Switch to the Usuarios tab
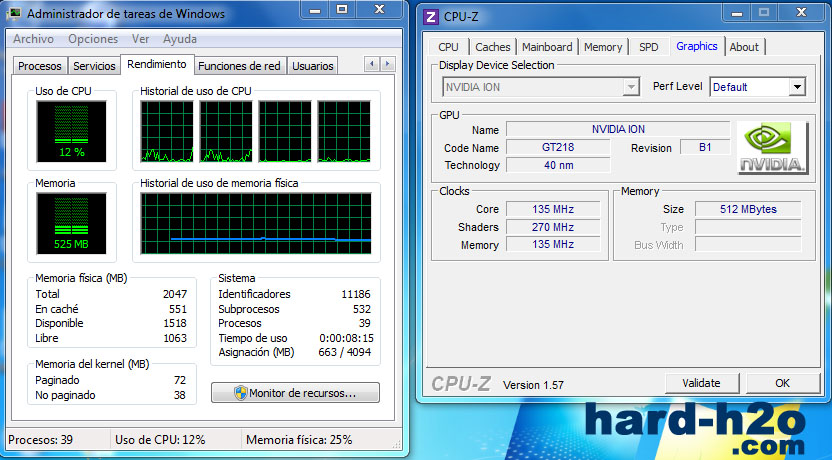Screen dimensions: 832x460 pyautogui.click(x=313, y=66)
